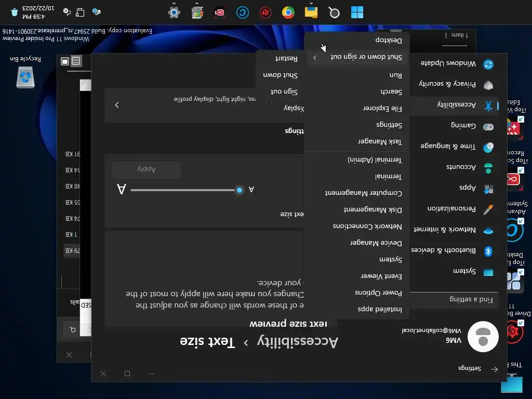
Task: Open Disk Management from the Win+X menu
Action: coord(357,210)
